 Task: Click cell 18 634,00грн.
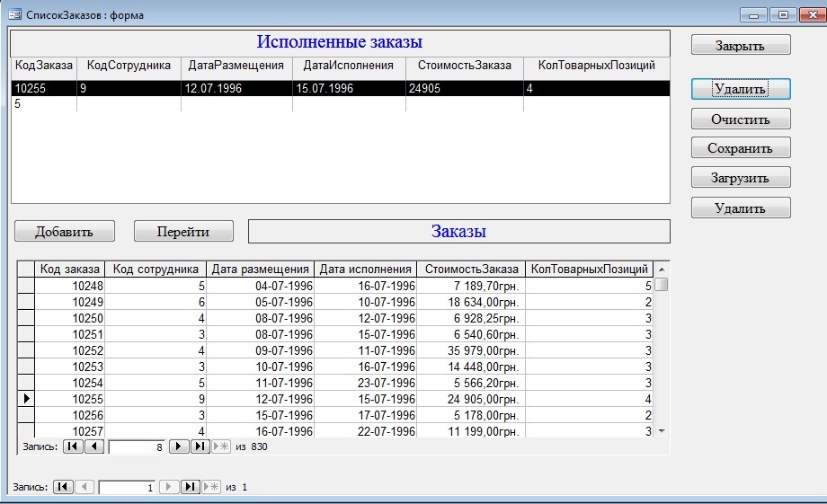(x=472, y=302)
